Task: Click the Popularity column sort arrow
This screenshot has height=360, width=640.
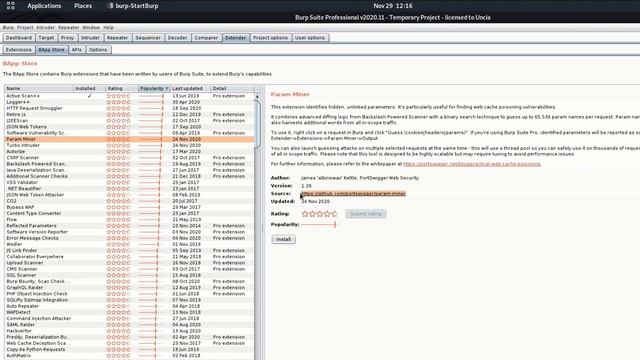Action: (167, 89)
